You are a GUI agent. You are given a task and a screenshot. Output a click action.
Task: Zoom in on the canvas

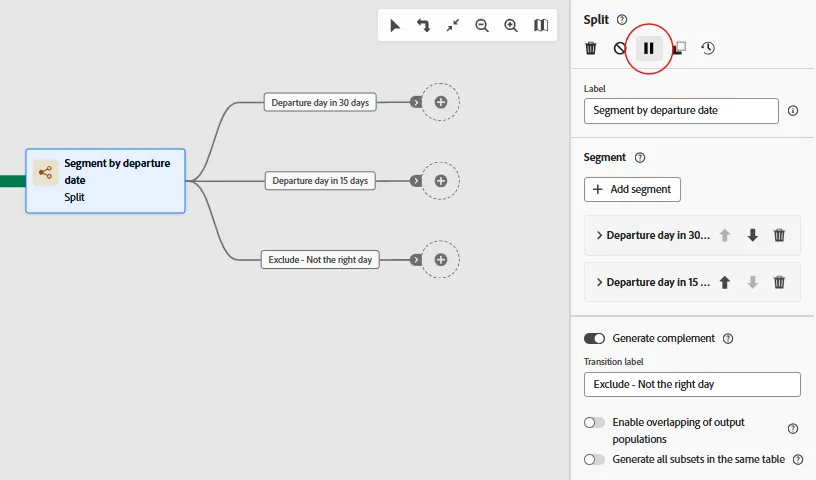pyautogui.click(x=511, y=26)
